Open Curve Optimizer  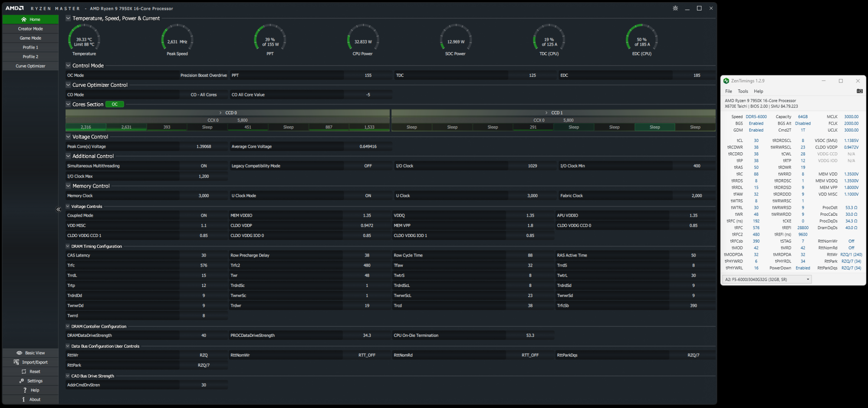[30, 66]
